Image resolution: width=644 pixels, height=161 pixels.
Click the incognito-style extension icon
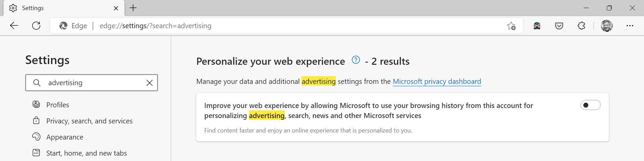[537, 26]
